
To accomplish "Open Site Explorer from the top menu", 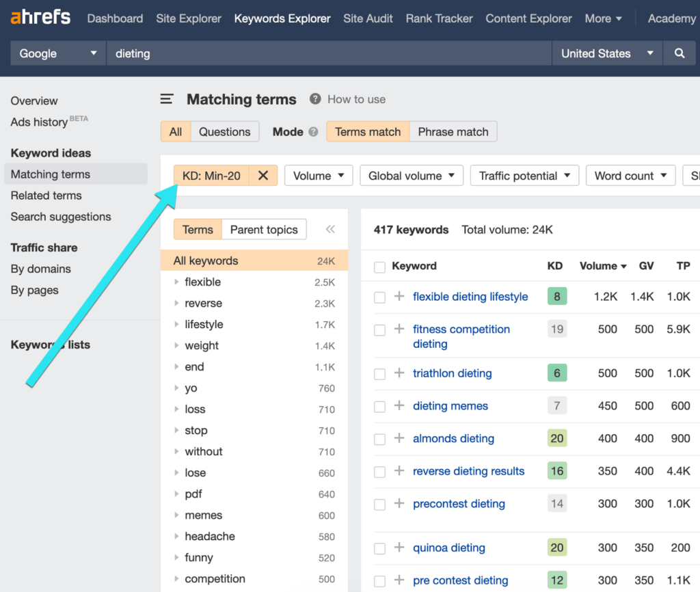I will click(188, 18).
